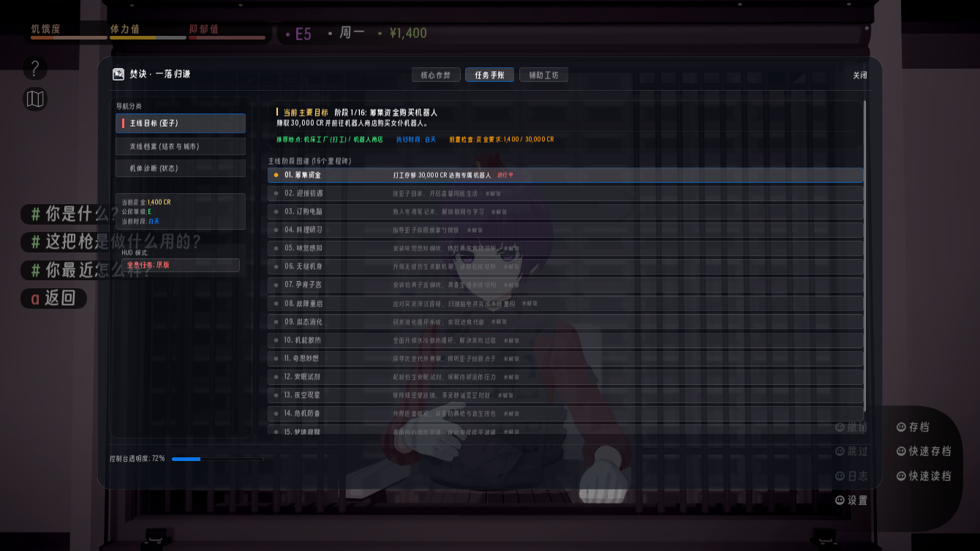
Task: Select 支线档案 navigation category
Action: click(x=181, y=146)
